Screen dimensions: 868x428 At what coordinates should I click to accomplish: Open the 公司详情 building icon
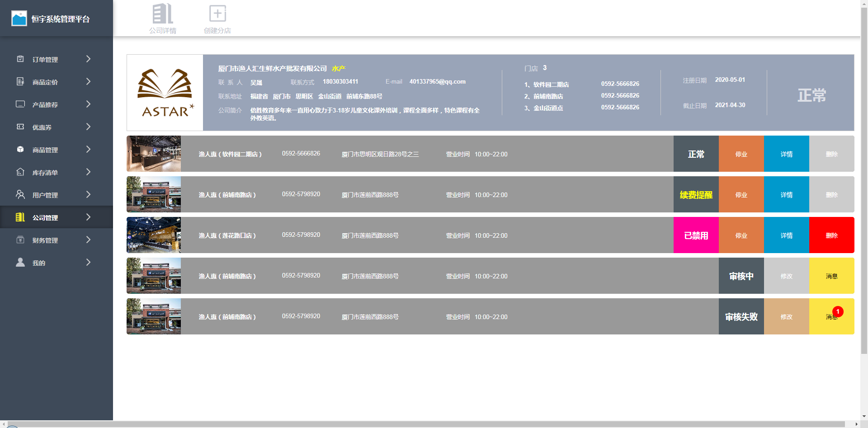[163, 14]
